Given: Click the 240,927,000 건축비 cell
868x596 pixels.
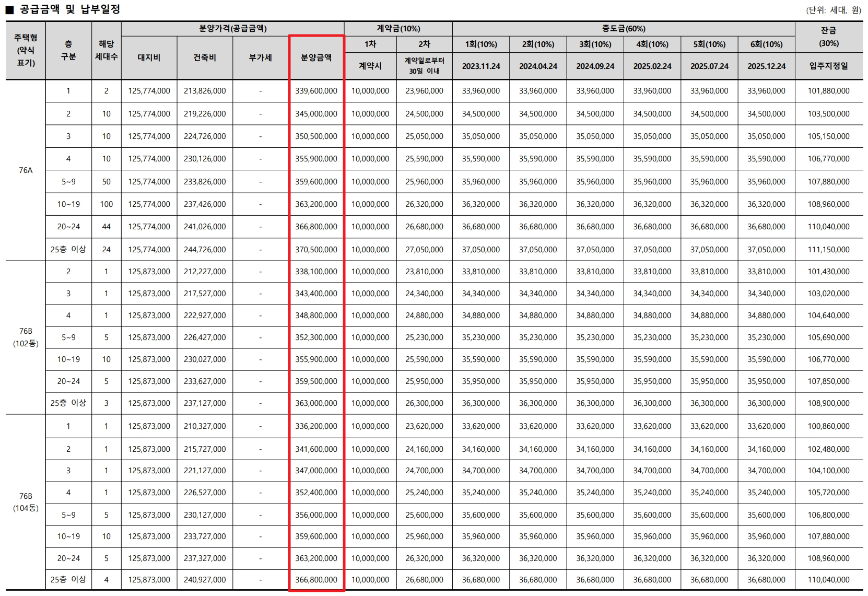Looking at the screenshot, I should [205, 580].
